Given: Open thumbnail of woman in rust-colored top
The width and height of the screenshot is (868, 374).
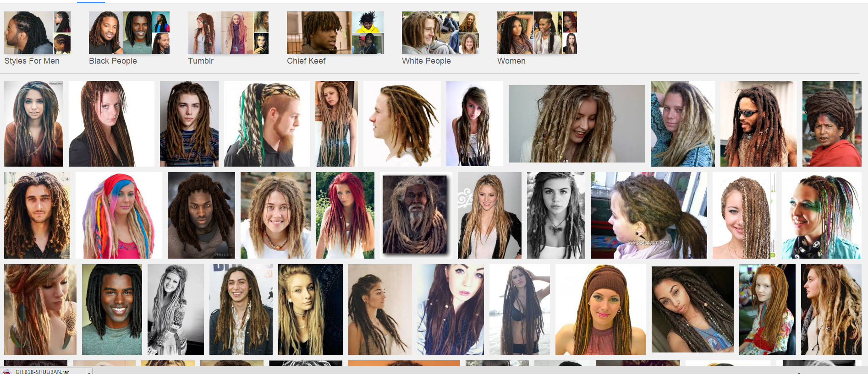Looking at the screenshot, I should click(33, 124).
